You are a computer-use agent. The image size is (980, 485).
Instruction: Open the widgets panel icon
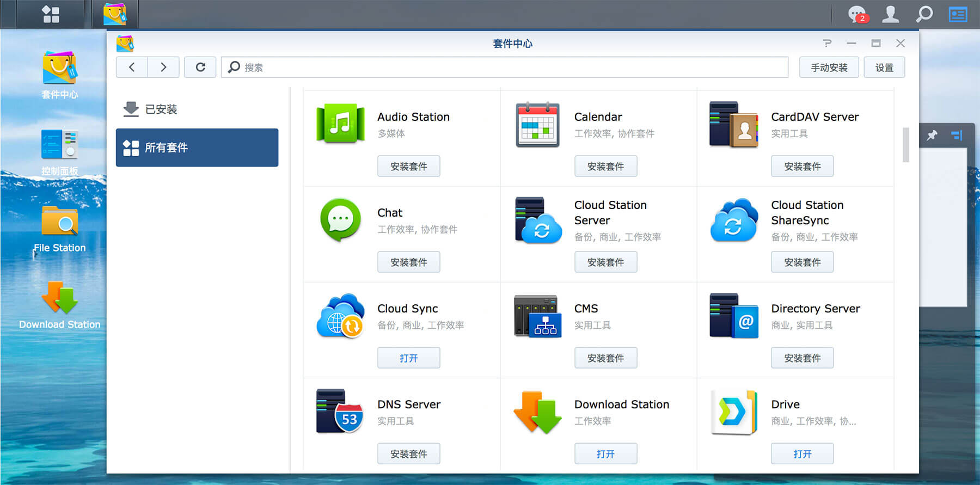click(x=958, y=14)
